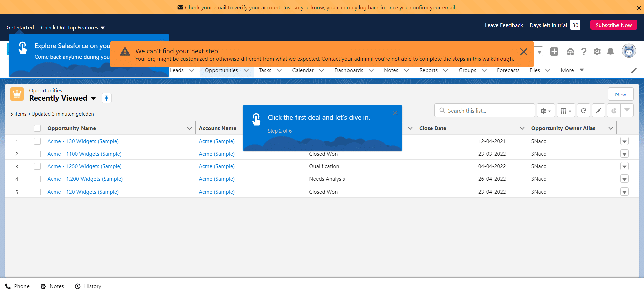Select all opportunities header checkbox
The height and width of the screenshot is (294, 644).
(37, 128)
